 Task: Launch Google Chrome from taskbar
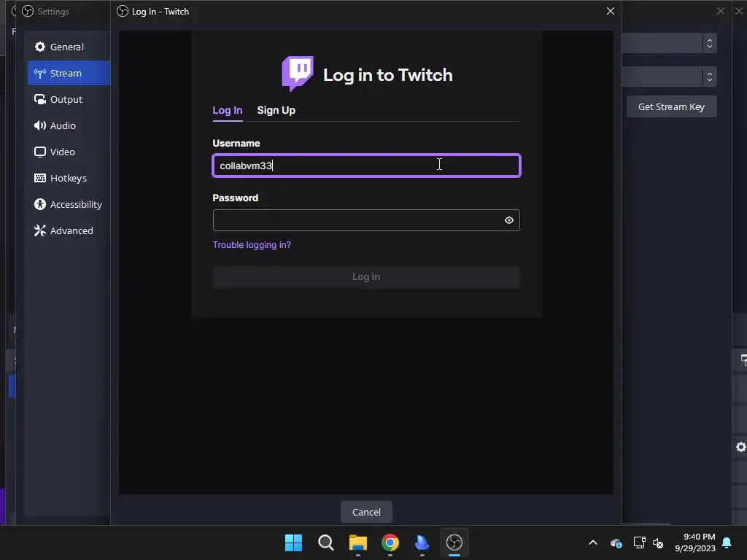pyautogui.click(x=390, y=542)
